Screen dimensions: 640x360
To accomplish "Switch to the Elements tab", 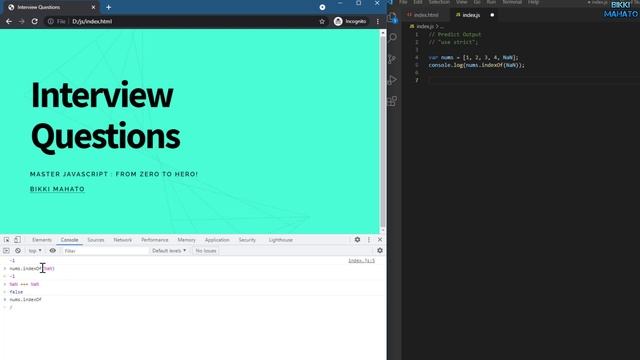I will (42, 240).
